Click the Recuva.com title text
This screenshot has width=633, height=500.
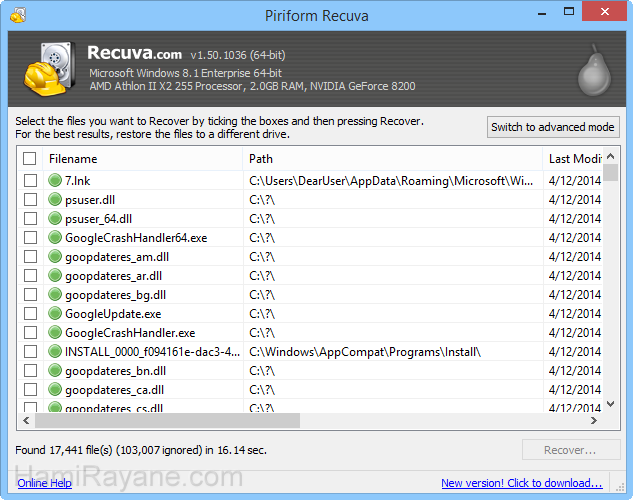coord(134,53)
